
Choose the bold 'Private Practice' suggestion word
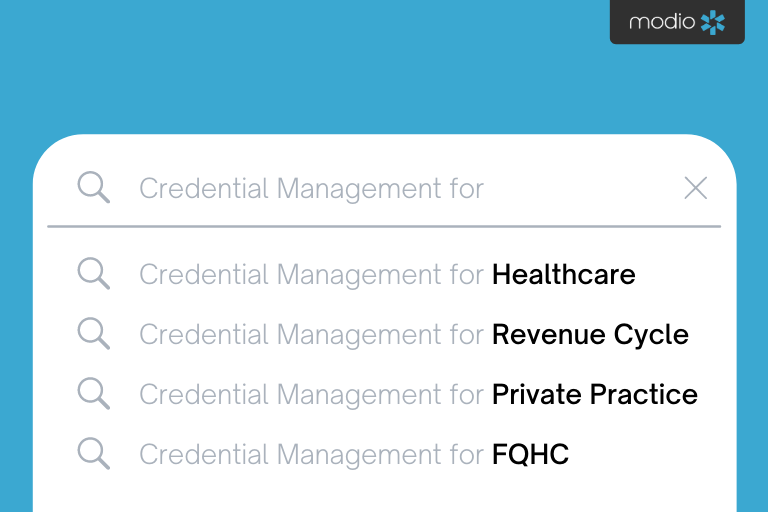point(594,394)
